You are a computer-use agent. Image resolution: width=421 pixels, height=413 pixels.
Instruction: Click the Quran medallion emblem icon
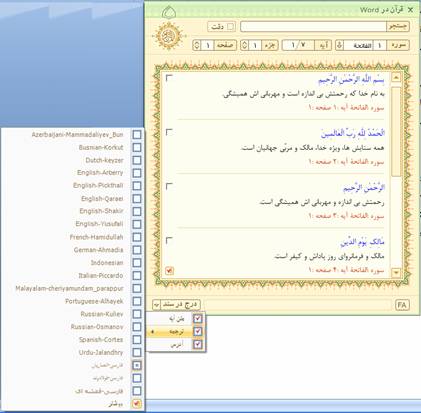pos(169,36)
